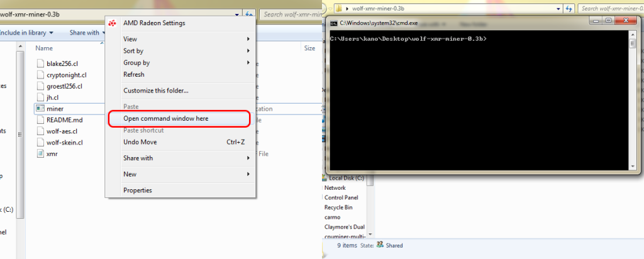Select Network in navigation pane
This screenshot has width=644, height=259.
(x=335, y=188)
